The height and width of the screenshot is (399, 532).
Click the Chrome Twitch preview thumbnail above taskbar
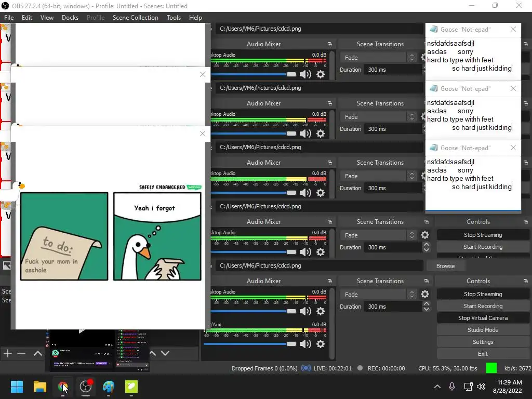[97, 351]
